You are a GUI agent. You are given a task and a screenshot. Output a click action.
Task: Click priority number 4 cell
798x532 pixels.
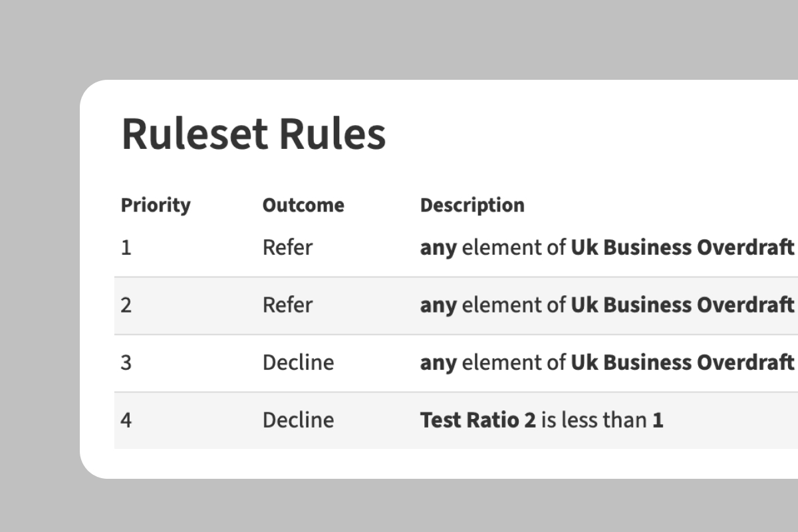(126, 420)
